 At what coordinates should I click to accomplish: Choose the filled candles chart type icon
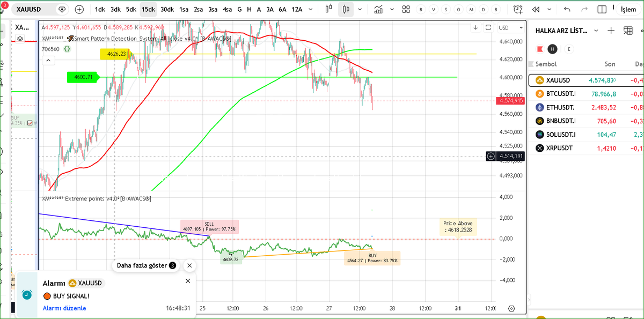click(x=346, y=9)
